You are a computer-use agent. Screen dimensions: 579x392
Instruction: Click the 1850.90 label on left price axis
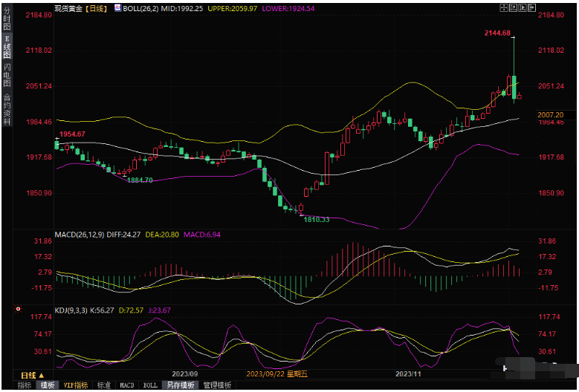tap(38, 193)
